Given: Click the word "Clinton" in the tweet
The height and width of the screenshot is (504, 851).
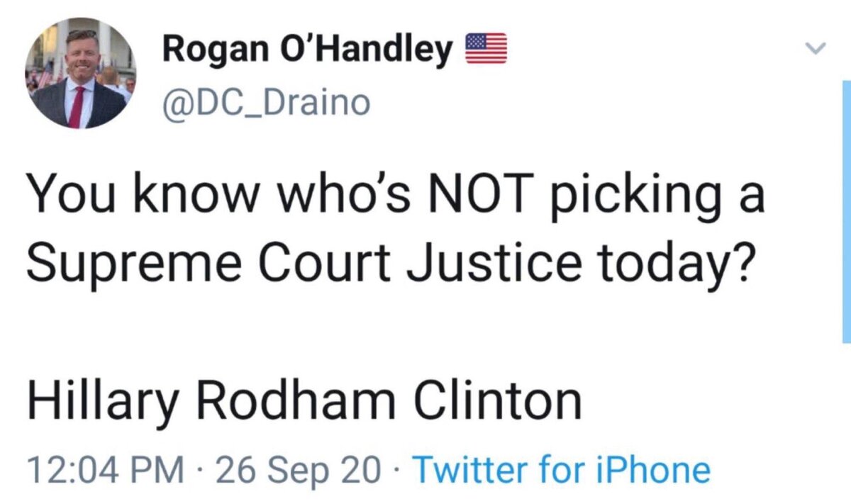Looking at the screenshot, I should (x=496, y=401).
